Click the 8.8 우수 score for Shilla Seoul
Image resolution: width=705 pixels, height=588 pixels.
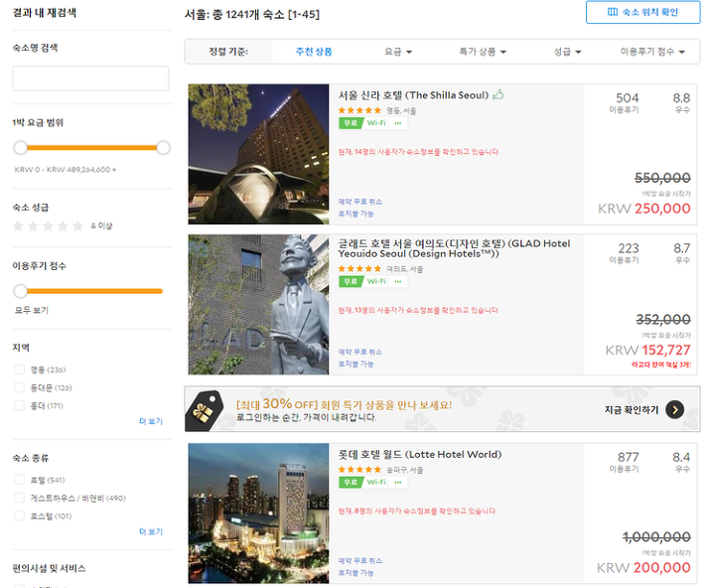(x=681, y=102)
